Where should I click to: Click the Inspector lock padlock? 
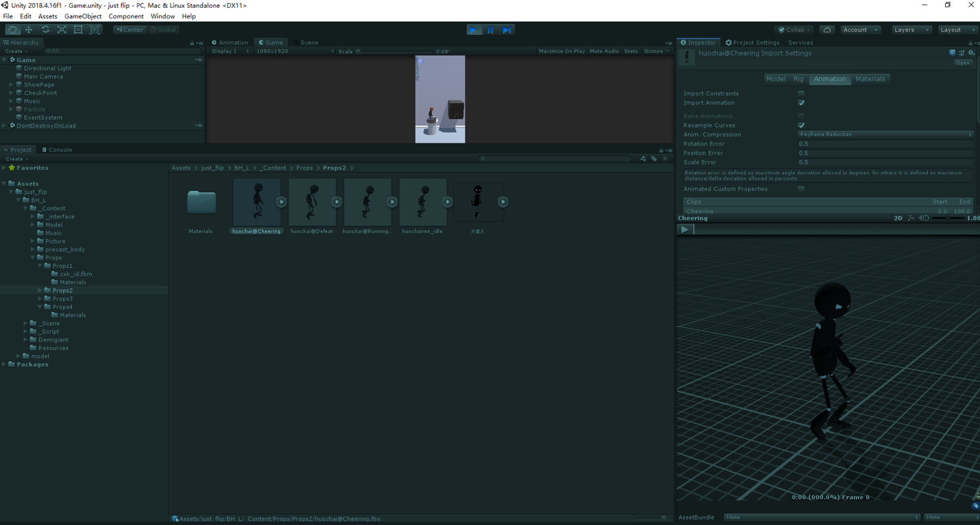point(970,42)
